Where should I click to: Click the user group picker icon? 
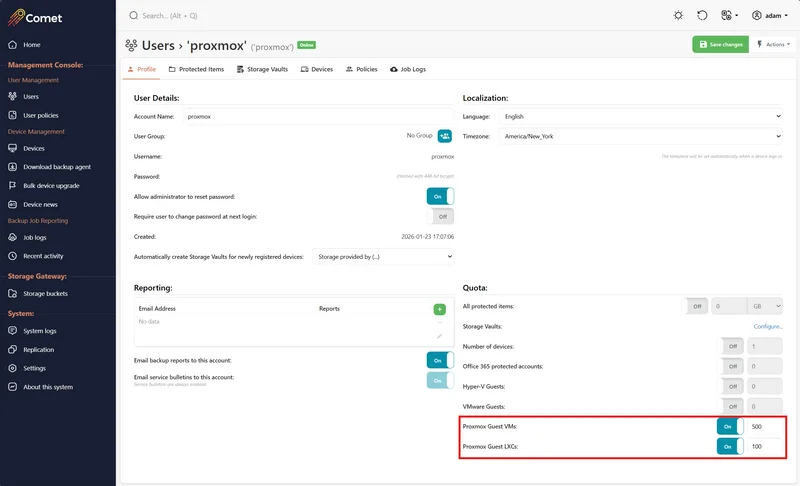pos(445,136)
